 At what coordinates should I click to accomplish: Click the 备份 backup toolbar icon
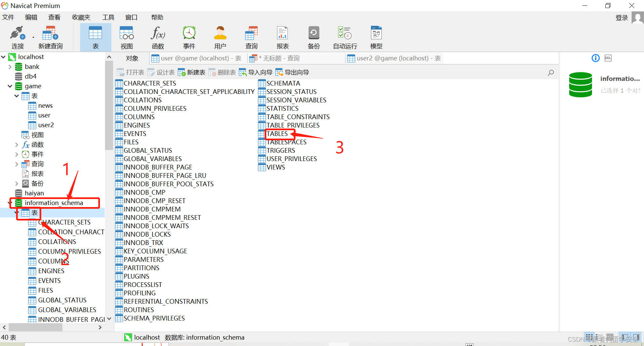[314, 33]
